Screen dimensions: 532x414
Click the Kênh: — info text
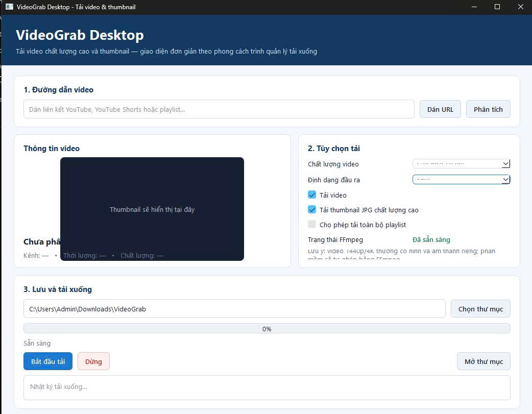36,256
